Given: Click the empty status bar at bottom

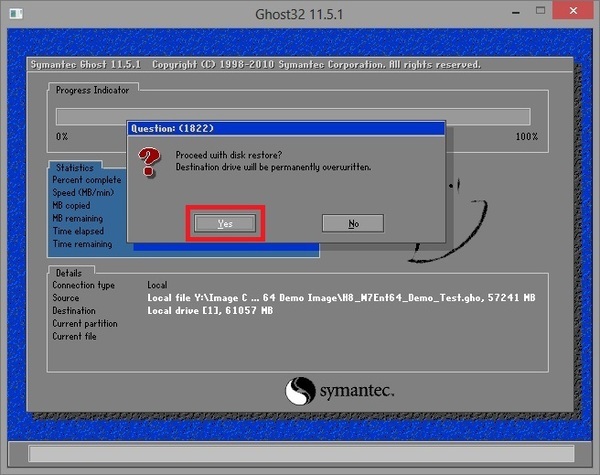Looking at the screenshot, I should point(298,455).
